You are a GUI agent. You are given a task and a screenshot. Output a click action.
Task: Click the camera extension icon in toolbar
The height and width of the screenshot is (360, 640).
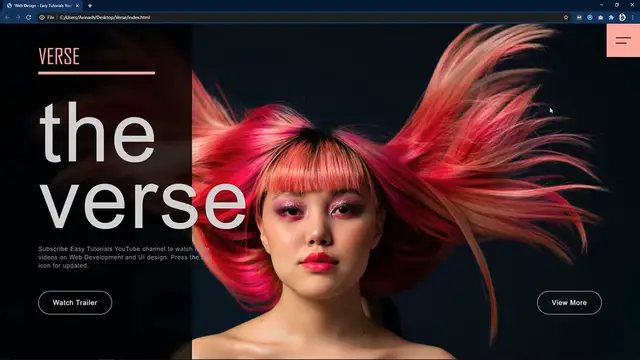600,18
